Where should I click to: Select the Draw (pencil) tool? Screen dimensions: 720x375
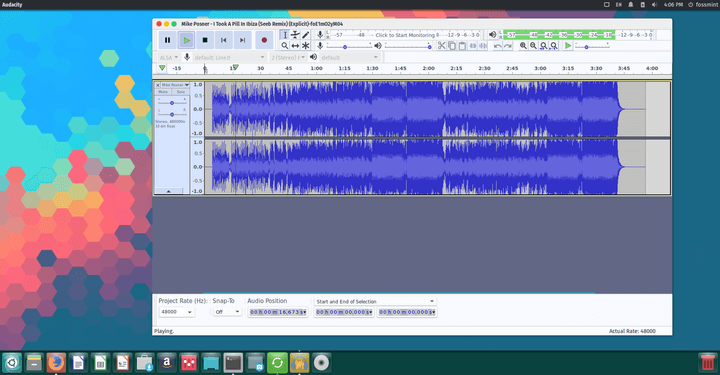306,35
